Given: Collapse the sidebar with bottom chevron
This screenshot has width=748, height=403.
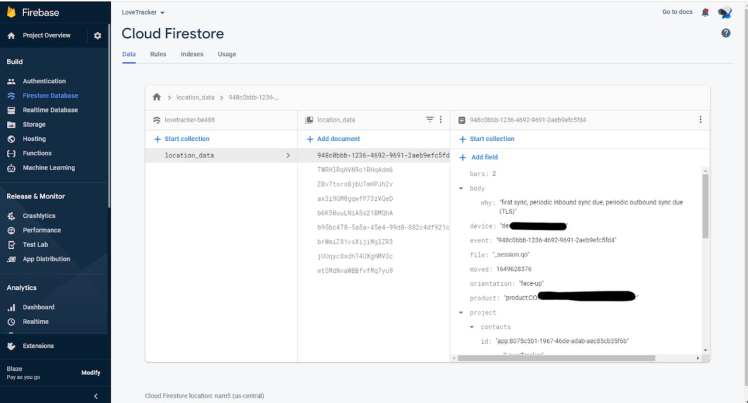Looking at the screenshot, I should coord(95,395).
